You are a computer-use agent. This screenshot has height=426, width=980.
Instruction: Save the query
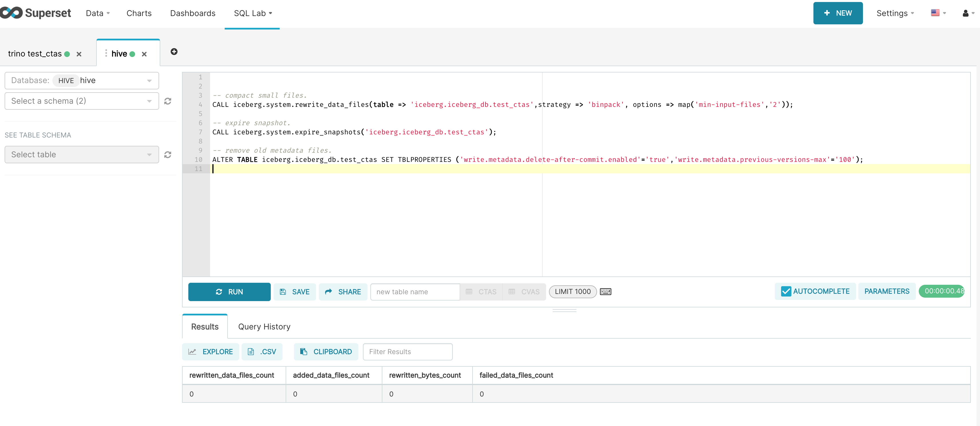[295, 292]
